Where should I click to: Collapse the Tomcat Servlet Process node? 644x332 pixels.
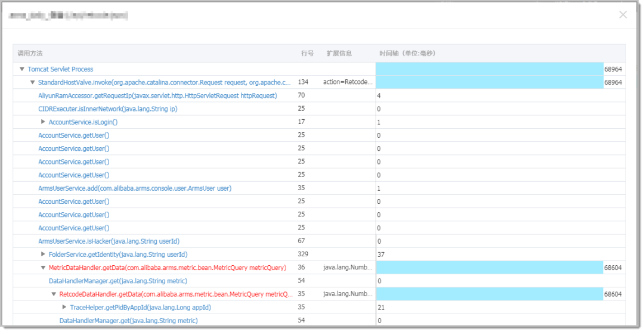tap(22, 69)
